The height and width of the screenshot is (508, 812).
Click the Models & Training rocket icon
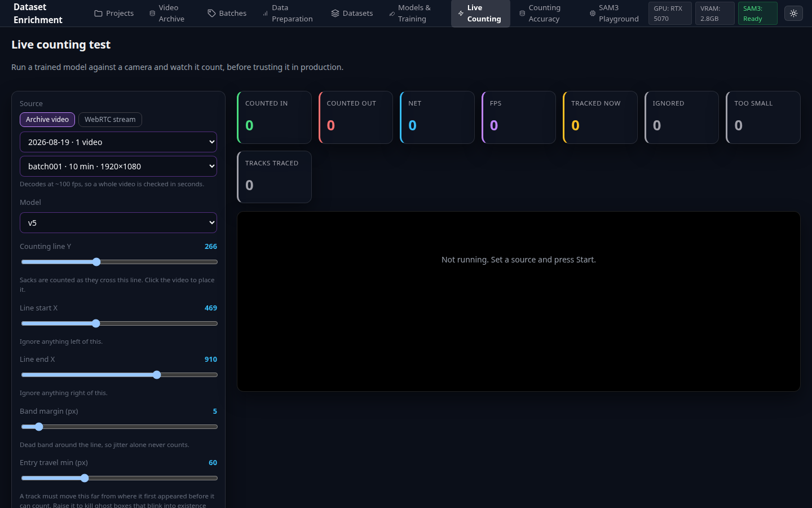(x=392, y=13)
